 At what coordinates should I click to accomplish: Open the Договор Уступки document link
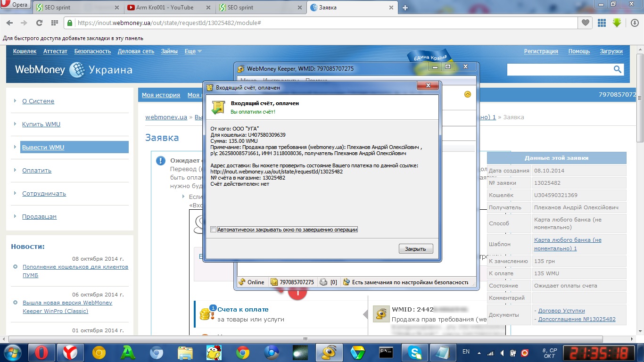coord(561,311)
